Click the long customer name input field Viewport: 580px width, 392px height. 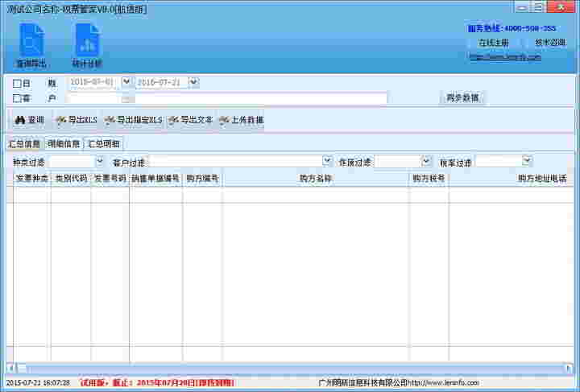261,99
